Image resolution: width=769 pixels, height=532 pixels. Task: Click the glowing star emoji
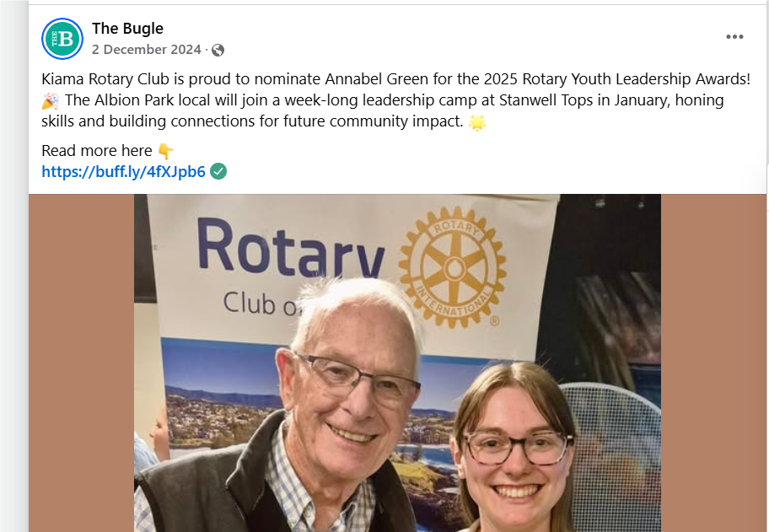476,122
